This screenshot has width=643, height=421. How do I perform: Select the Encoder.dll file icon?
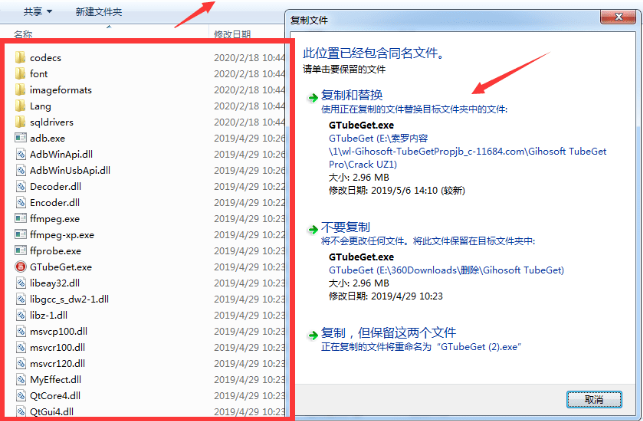21,203
